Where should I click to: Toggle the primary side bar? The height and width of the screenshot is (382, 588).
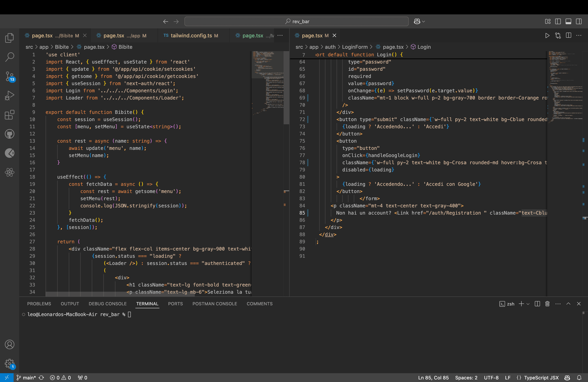click(558, 21)
